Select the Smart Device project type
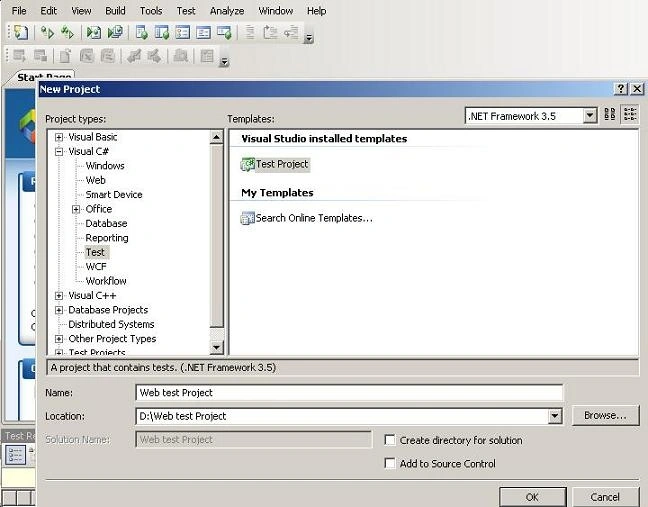This screenshot has width=648, height=507. (x=114, y=195)
